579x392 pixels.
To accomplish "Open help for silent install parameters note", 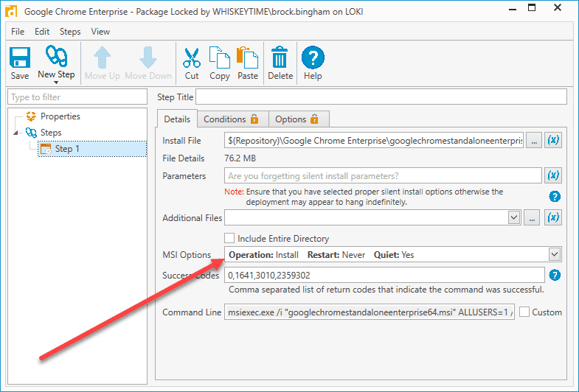I will (554, 197).
